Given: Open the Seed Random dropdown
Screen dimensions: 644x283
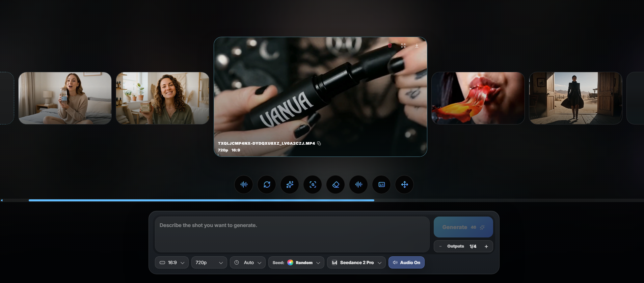Looking at the screenshot, I should point(296,262).
